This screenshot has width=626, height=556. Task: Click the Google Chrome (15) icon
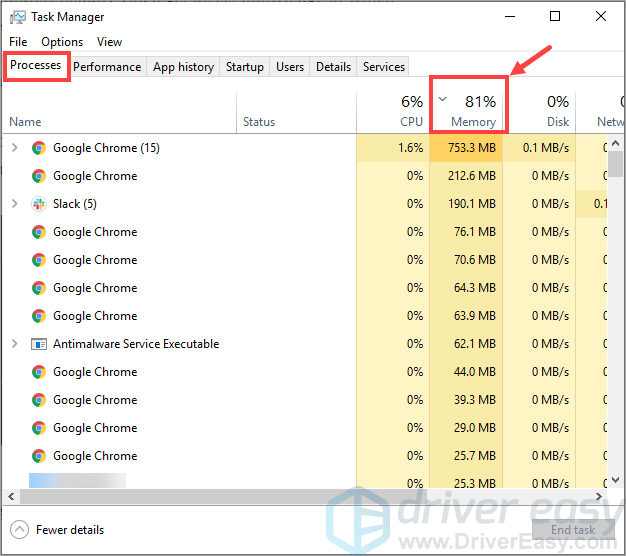click(x=39, y=148)
